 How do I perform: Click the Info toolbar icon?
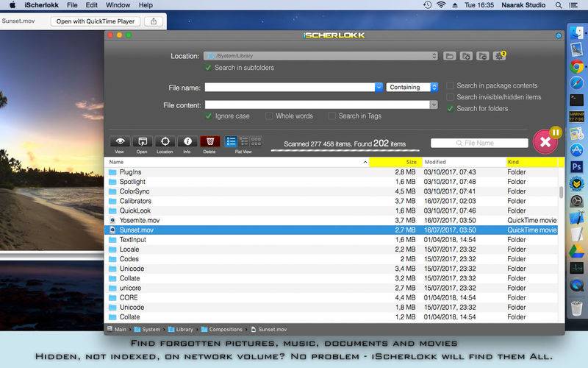tap(187, 141)
